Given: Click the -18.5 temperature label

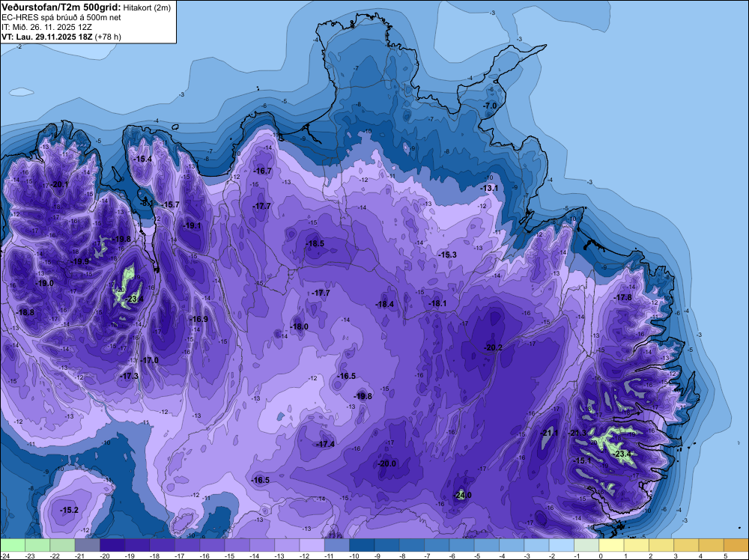Looking at the screenshot, I should (x=315, y=243).
